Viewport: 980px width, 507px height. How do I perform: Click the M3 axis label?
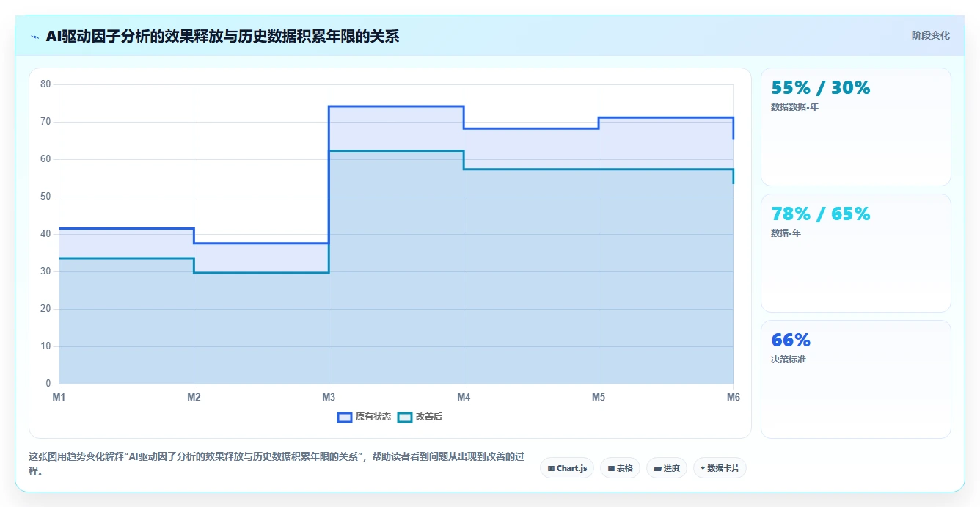tap(329, 397)
